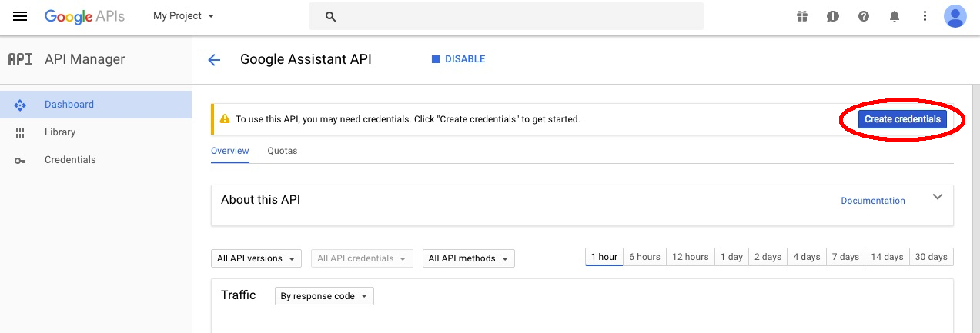The height and width of the screenshot is (333, 980).
Task: Click the Dashboard sidebar icon
Action: pos(20,105)
